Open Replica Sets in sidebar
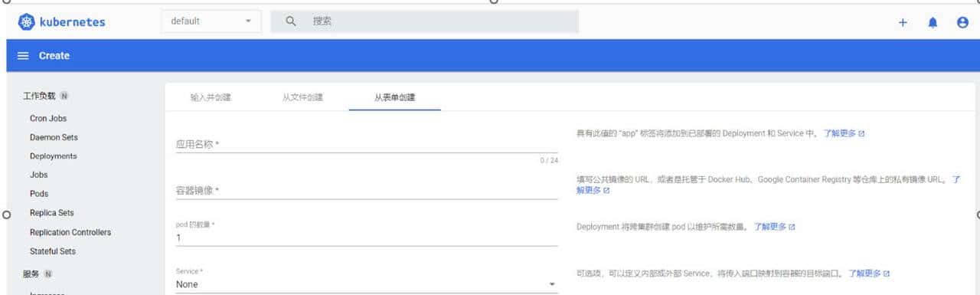The width and height of the screenshot is (980, 295). coord(52,213)
